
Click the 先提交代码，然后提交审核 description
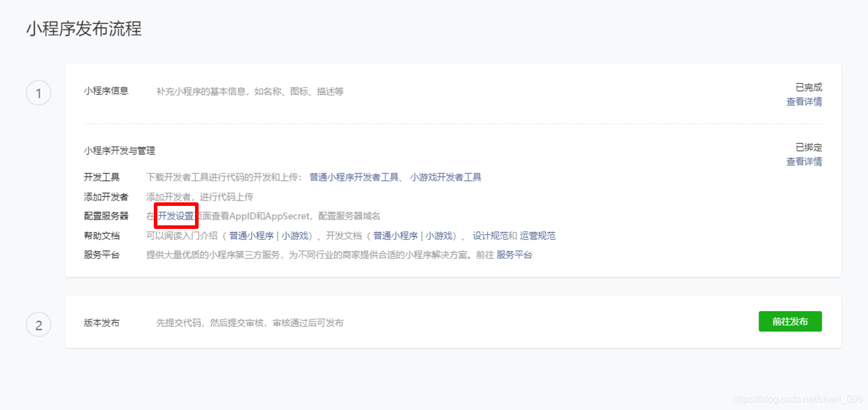[x=250, y=323]
